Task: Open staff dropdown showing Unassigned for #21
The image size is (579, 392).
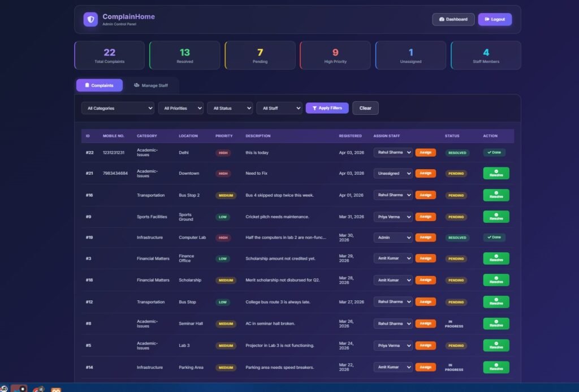Action: (x=393, y=174)
